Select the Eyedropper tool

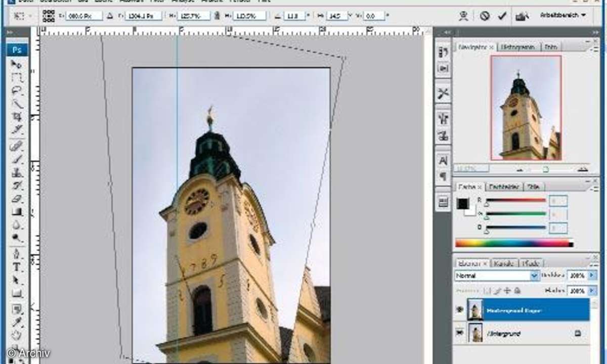pyautogui.click(x=17, y=322)
